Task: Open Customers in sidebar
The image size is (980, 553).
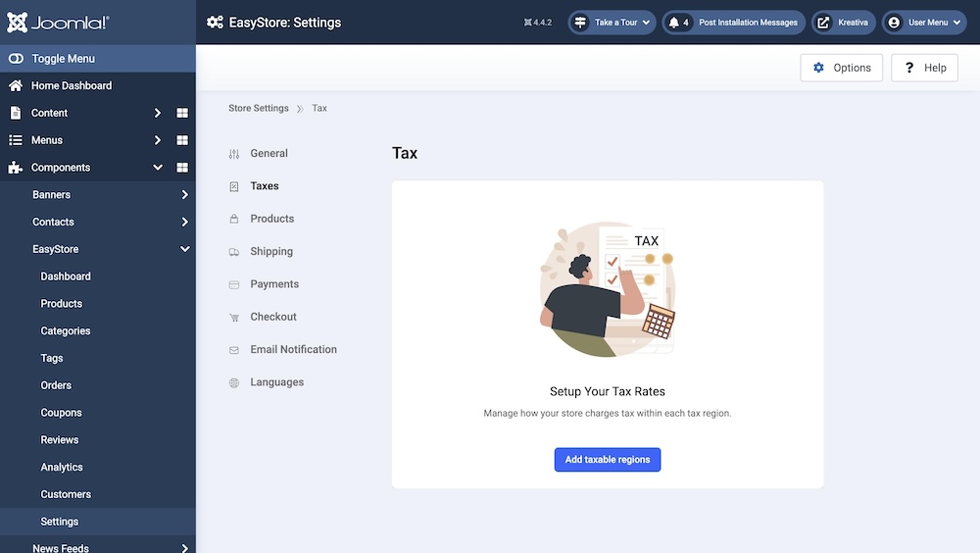Action: [x=66, y=494]
